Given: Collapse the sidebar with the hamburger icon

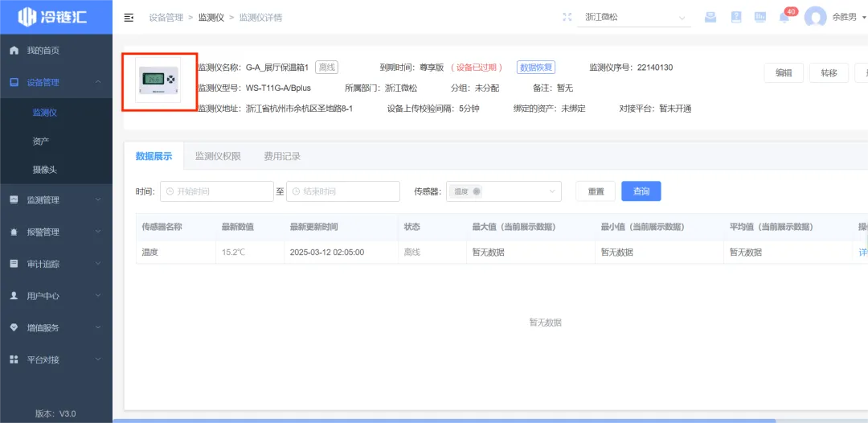Looking at the screenshot, I should point(129,18).
